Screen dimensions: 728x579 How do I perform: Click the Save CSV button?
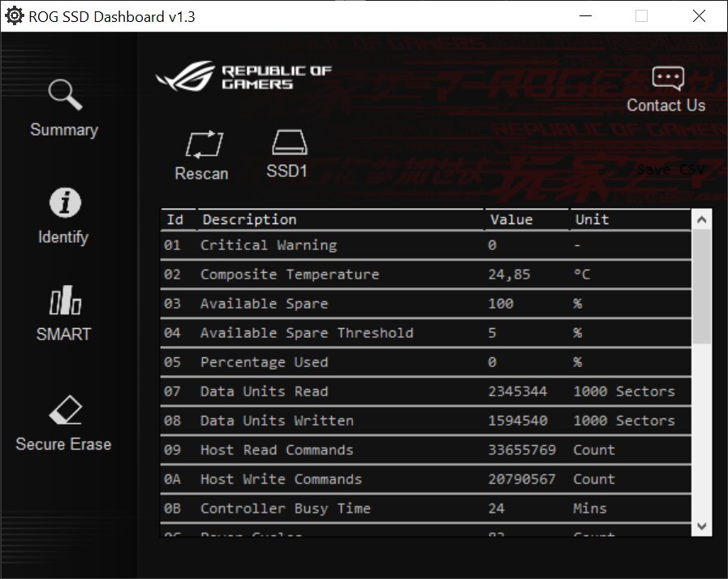pos(671,170)
